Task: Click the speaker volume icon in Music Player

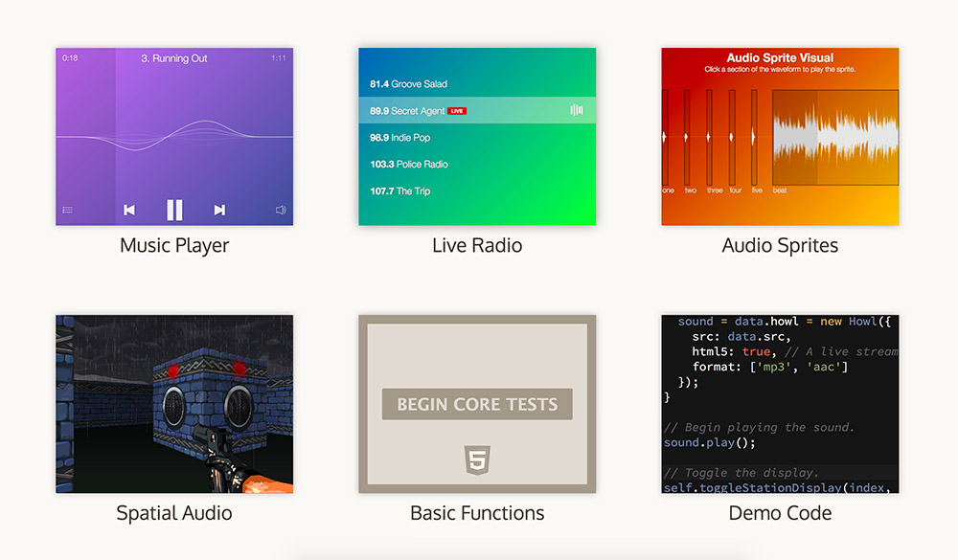Action: [280, 210]
